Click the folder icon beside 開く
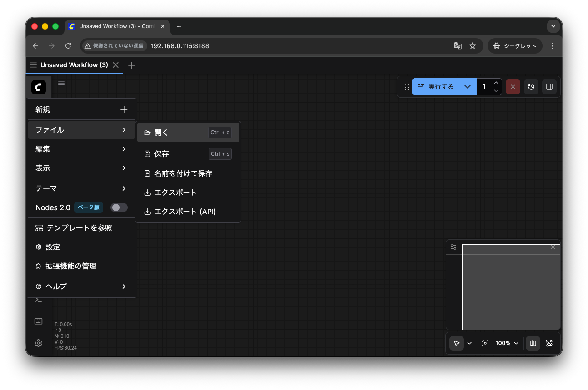The image size is (588, 390). pos(147,133)
